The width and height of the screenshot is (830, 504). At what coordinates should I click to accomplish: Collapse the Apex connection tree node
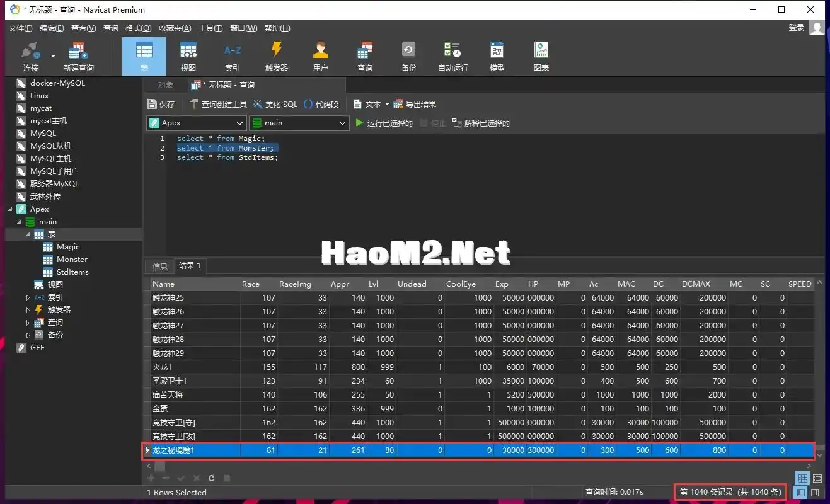pos(10,209)
